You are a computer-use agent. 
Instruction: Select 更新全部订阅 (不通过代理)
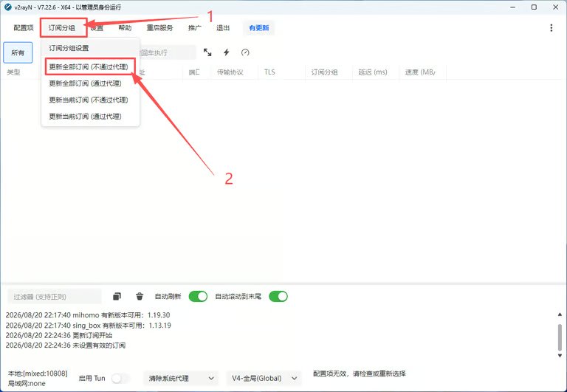click(x=90, y=67)
